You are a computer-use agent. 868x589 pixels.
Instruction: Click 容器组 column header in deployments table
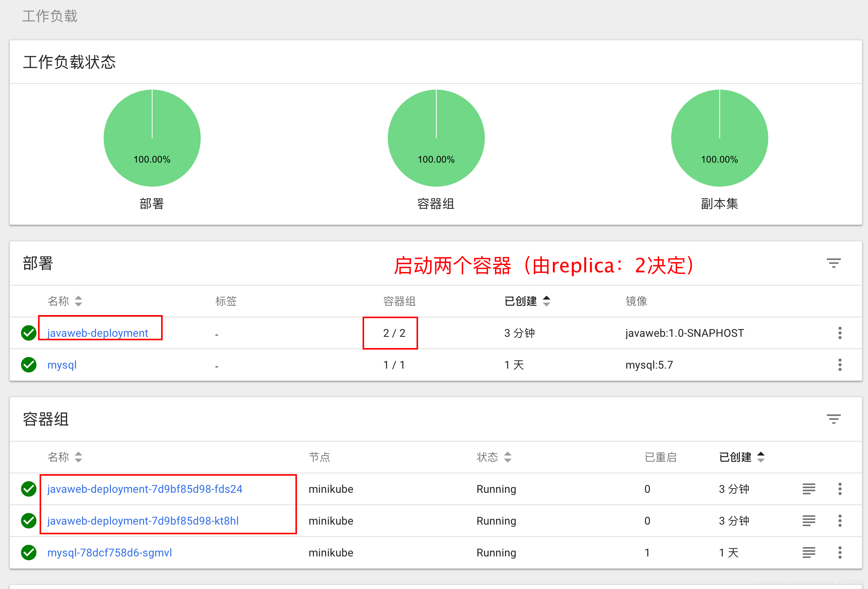(x=399, y=301)
